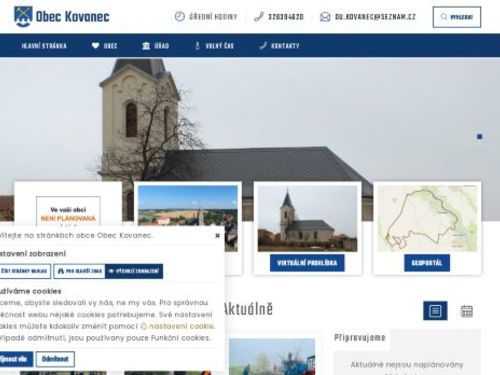Click the Aktuálně heading

[247, 309]
